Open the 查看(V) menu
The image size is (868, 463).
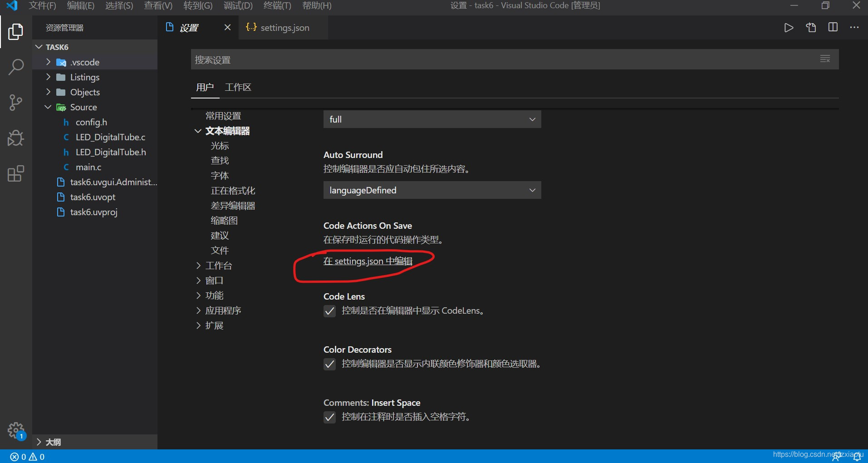pyautogui.click(x=158, y=5)
